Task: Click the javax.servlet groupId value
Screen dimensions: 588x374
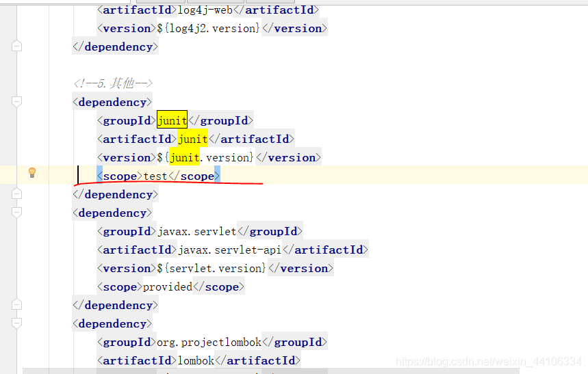Action: [197, 231]
